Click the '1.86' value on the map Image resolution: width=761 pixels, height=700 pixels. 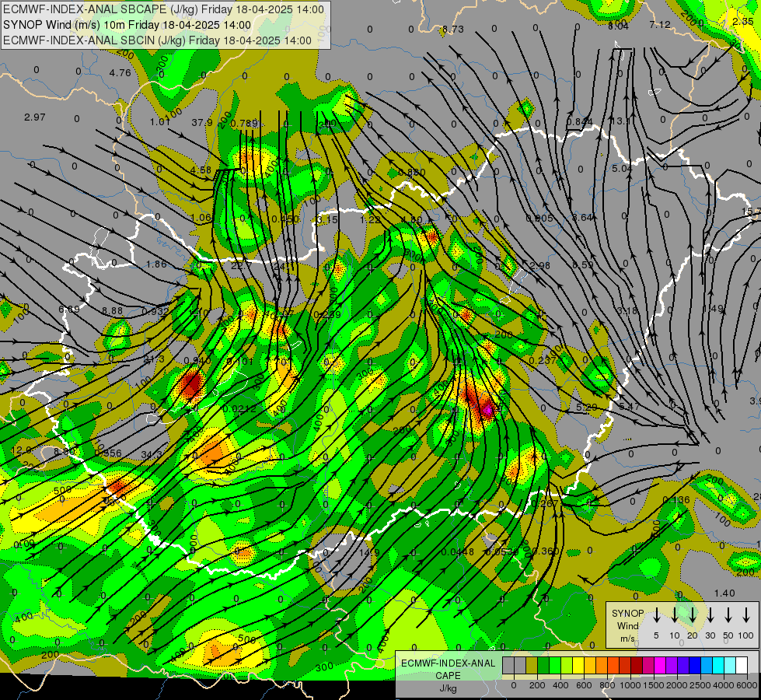156,264
